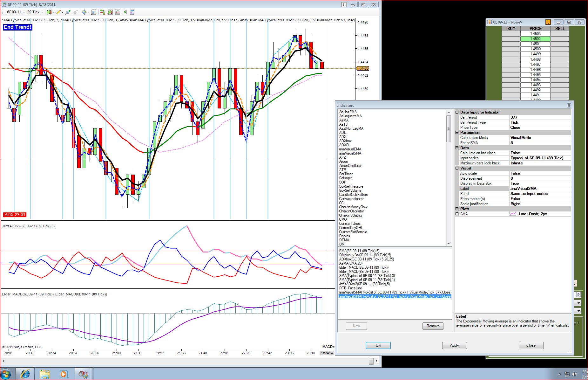
Task: Click the zoom in magnifier icon
Action: pos(68,12)
